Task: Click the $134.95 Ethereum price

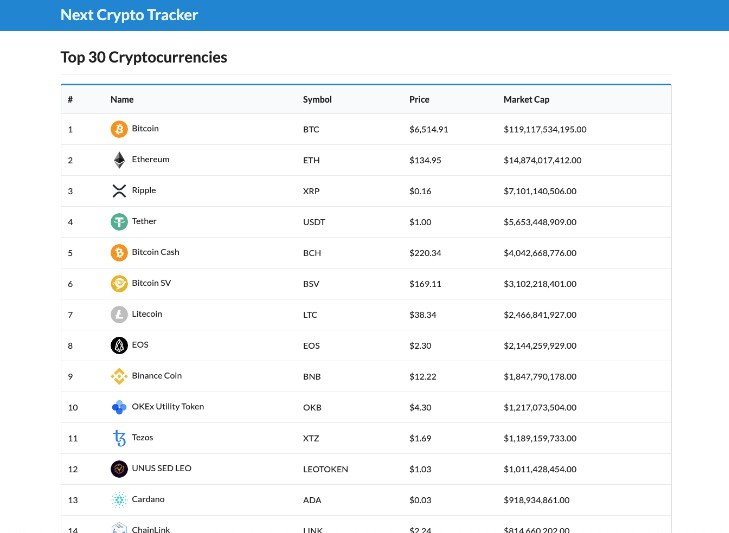Action: pyautogui.click(x=425, y=160)
